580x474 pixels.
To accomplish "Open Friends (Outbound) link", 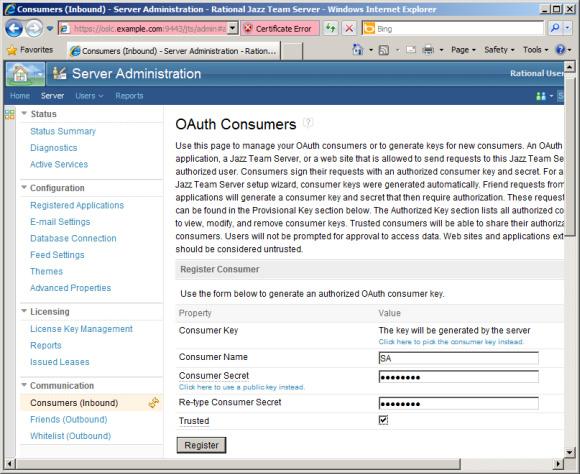I will click(68, 420).
